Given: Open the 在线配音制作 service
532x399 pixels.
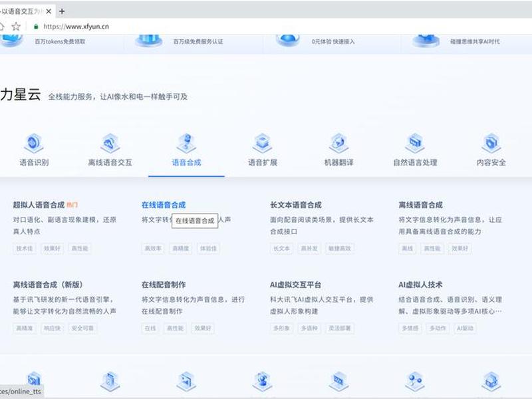Looking at the screenshot, I should tap(164, 285).
